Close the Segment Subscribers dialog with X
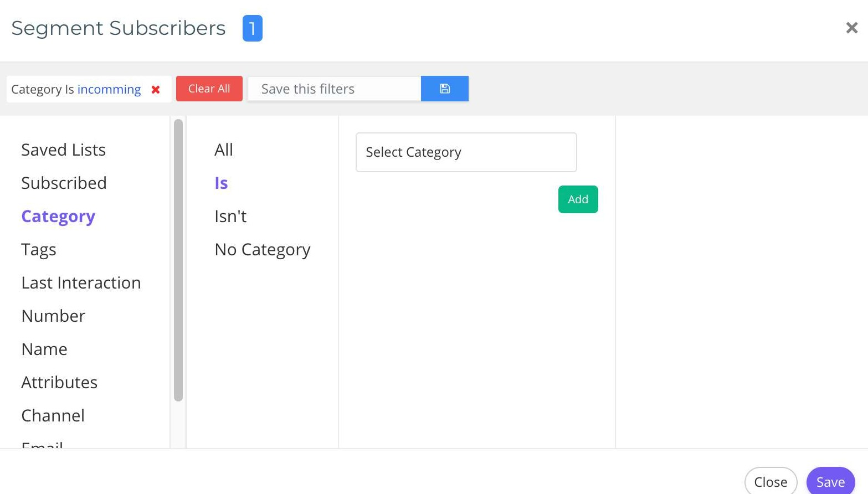This screenshot has width=868, height=494. (851, 28)
